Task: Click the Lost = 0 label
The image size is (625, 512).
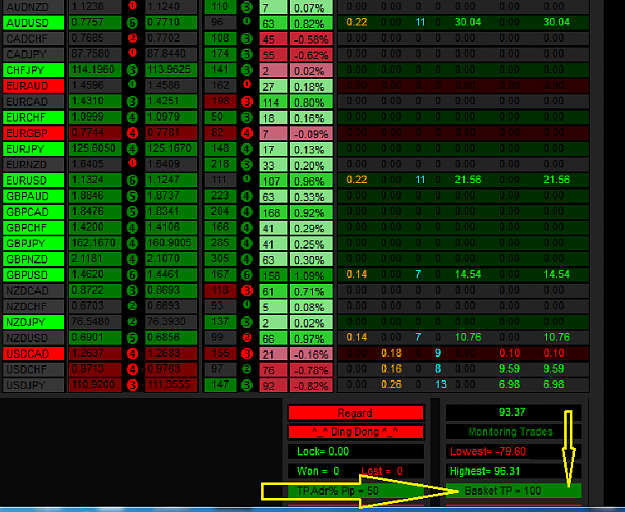Action: (382, 471)
